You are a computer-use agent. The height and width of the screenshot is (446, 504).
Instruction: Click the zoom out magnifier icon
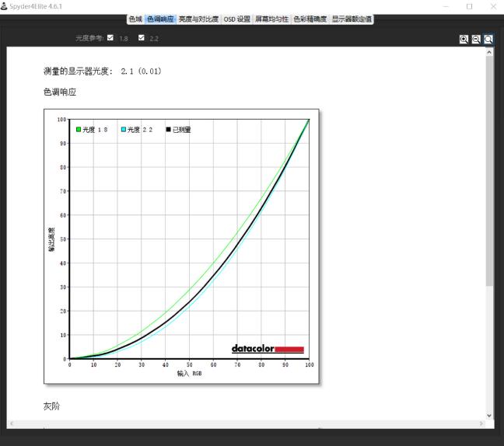[476, 39]
